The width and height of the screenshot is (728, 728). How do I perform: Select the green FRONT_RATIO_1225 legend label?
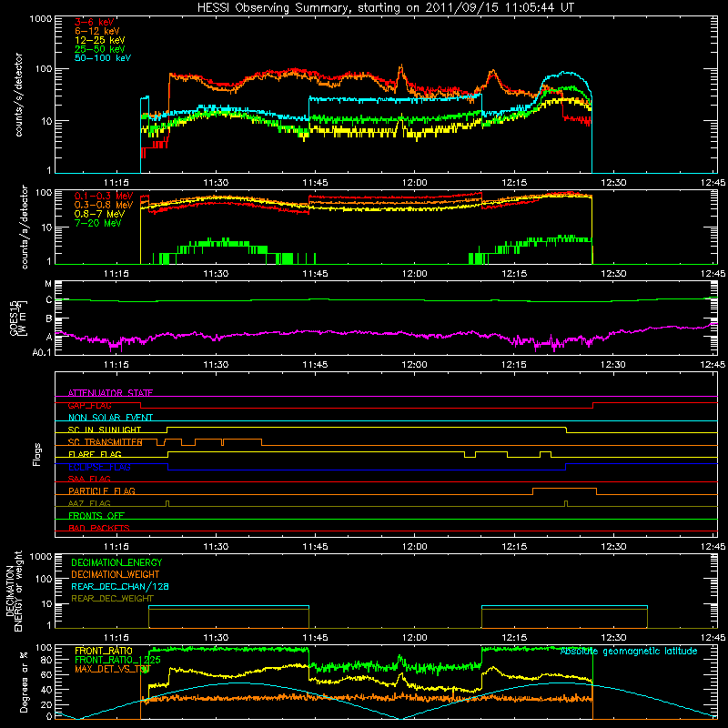[117, 660]
